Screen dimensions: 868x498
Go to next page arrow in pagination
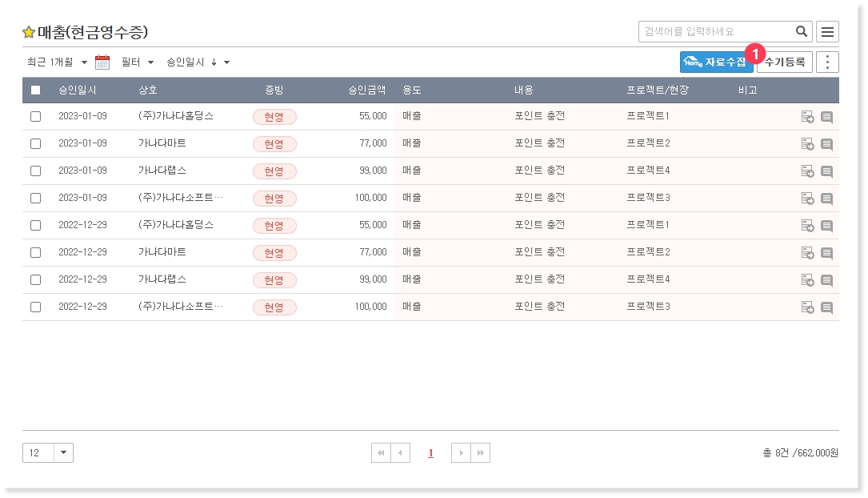click(461, 453)
